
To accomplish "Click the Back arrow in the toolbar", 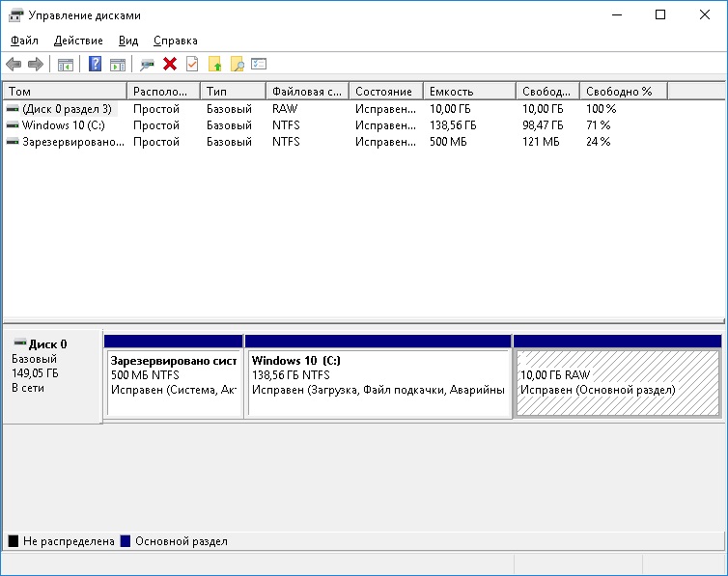I will [14, 64].
